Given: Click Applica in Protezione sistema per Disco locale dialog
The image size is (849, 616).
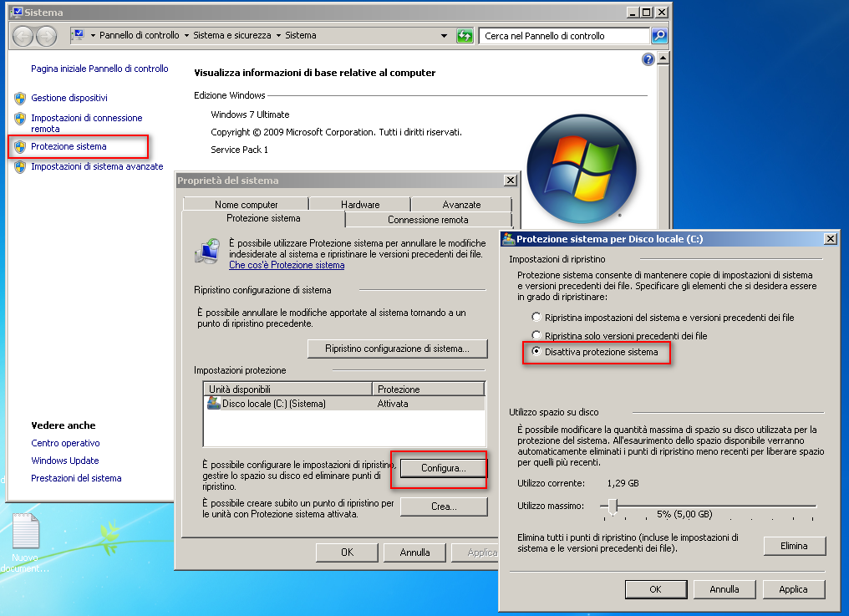Looking at the screenshot, I should click(x=794, y=589).
